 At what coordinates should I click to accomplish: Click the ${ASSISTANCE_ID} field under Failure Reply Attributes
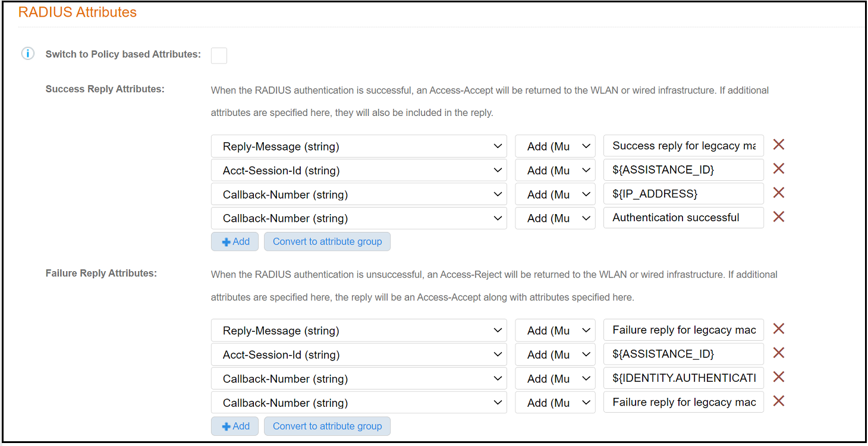[684, 354]
